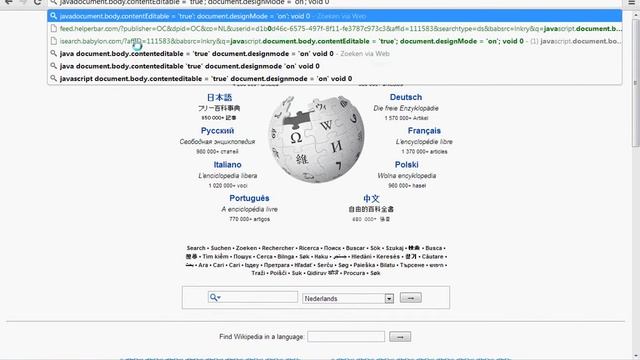Click the browser back arrow
Image resolution: width=640 pixels, height=360 pixels.
click(x=8, y=2)
